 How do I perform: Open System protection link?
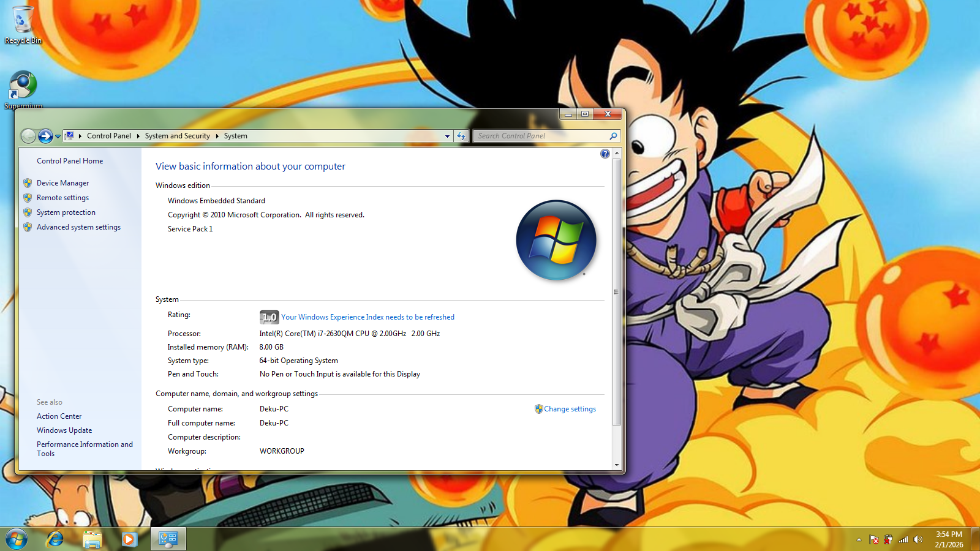click(x=66, y=212)
